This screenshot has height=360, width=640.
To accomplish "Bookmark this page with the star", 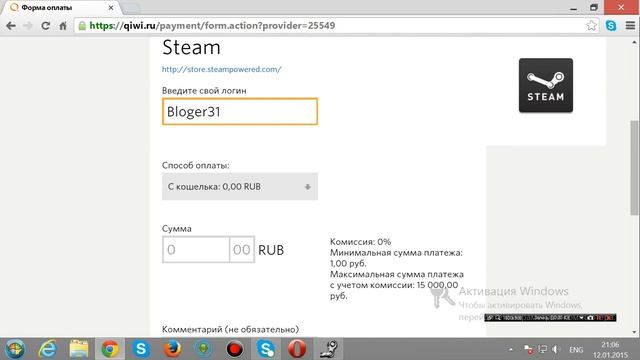I will [591, 25].
